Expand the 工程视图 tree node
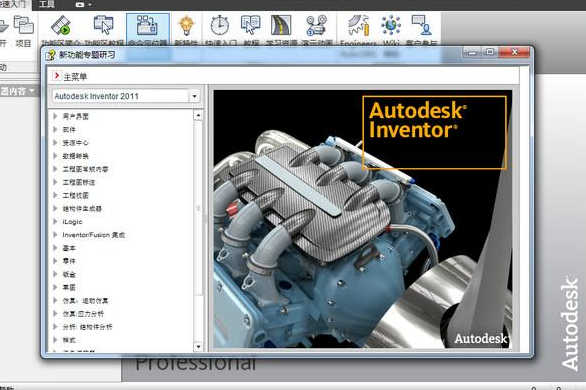 pos(55,195)
